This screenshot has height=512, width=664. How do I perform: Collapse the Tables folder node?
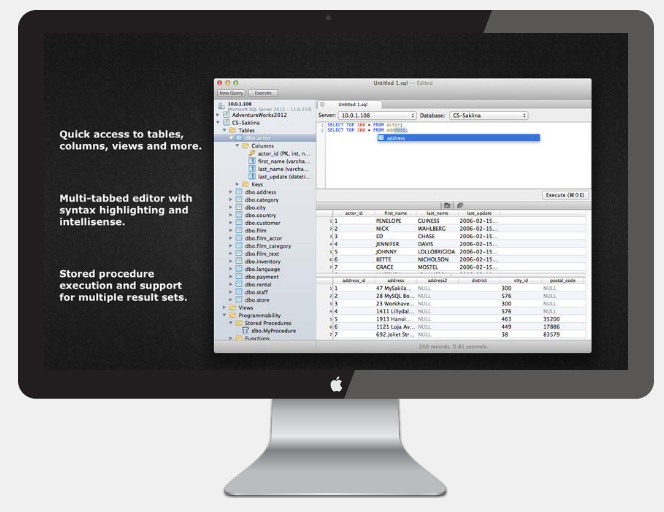coord(224,130)
